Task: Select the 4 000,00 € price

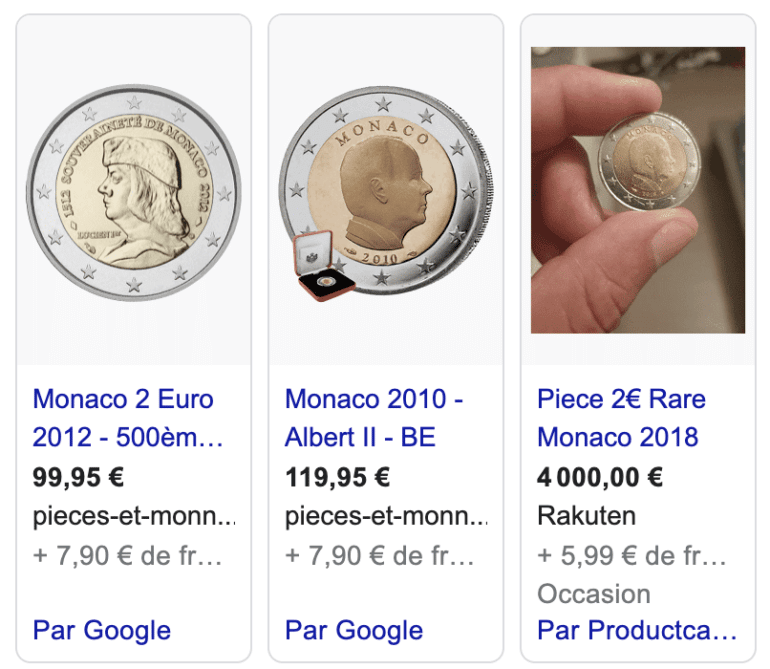Action: (600, 477)
